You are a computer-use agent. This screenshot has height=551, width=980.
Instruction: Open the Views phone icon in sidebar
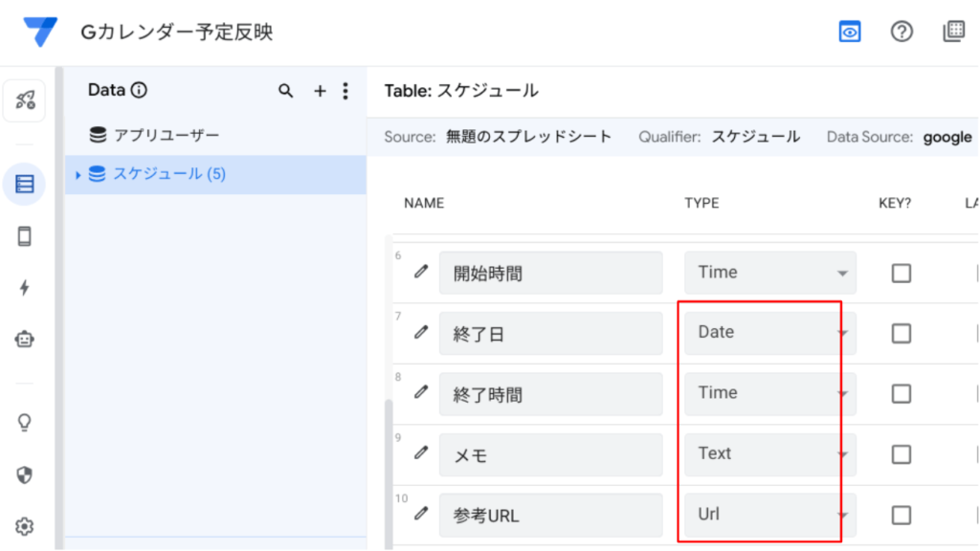tap(25, 237)
